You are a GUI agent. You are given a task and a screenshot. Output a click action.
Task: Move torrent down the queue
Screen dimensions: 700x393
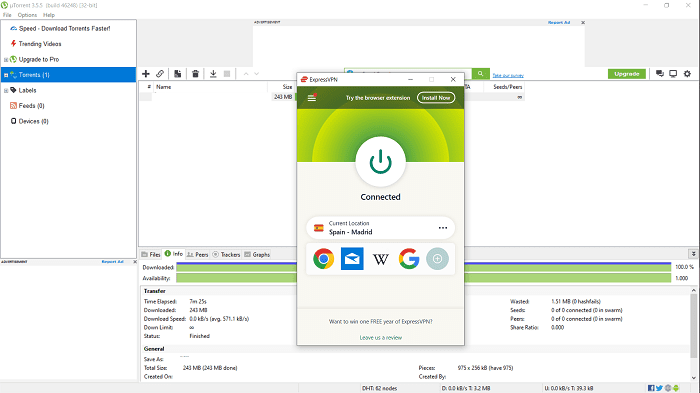coord(257,74)
